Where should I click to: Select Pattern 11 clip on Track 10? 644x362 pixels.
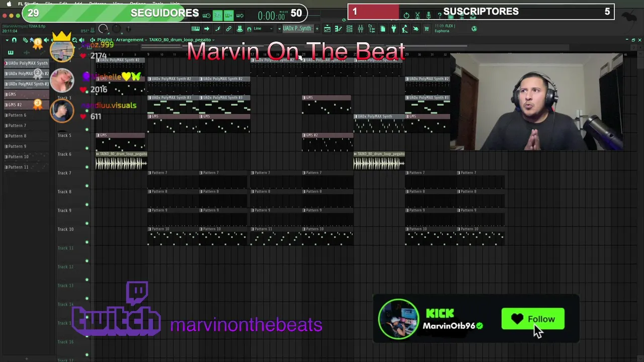(x=276, y=235)
